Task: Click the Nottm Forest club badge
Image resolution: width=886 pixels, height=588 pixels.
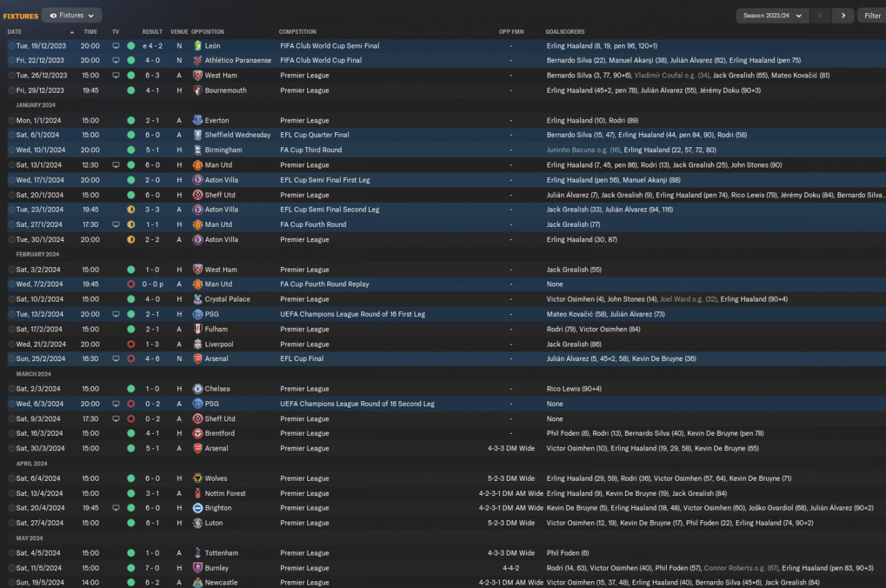Action: click(197, 494)
